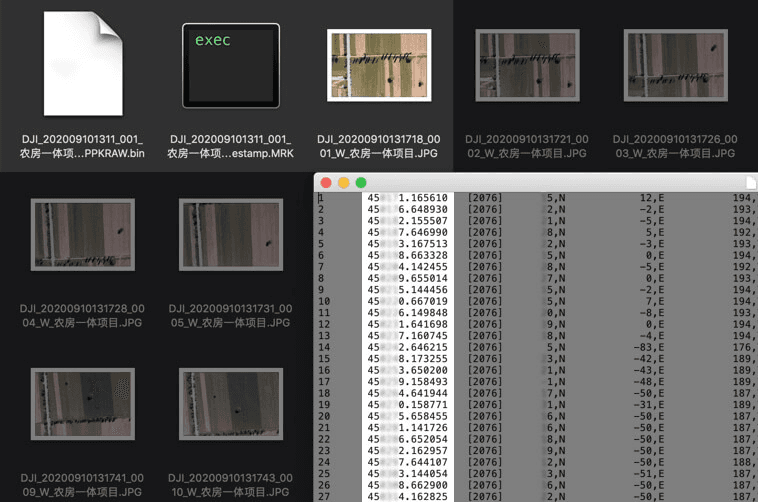Click the yellow minimize button of text window

click(x=343, y=183)
